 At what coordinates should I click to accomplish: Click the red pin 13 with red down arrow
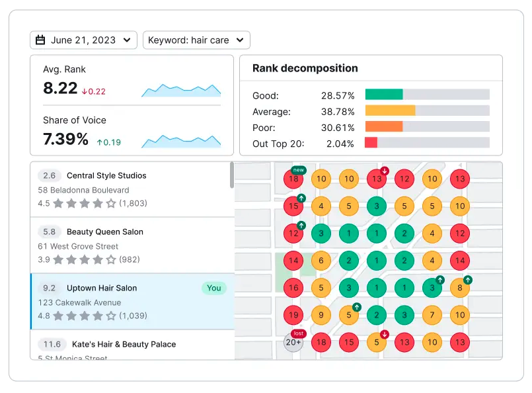point(377,179)
